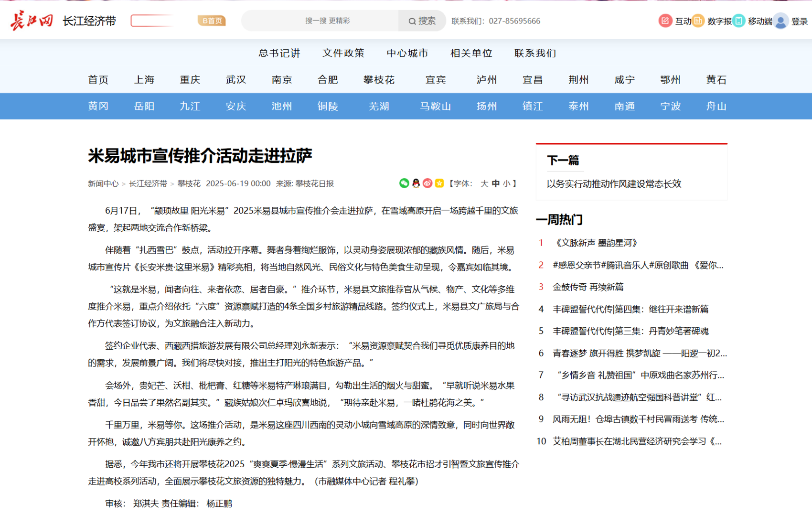Image resolution: width=812 pixels, height=515 pixels.
Task: Share article via the QQ penguin icon
Action: [416, 183]
